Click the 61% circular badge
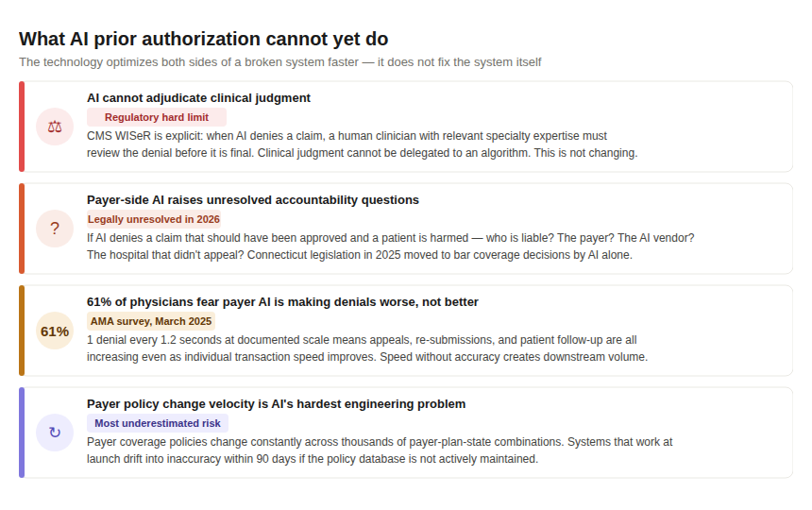 pyautogui.click(x=55, y=331)
